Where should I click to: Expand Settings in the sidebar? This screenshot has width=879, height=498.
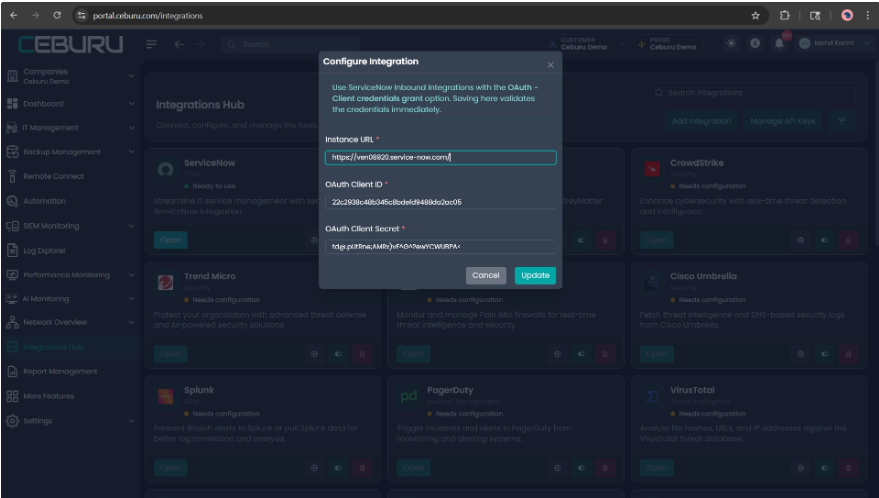click(x=71, y=421)
